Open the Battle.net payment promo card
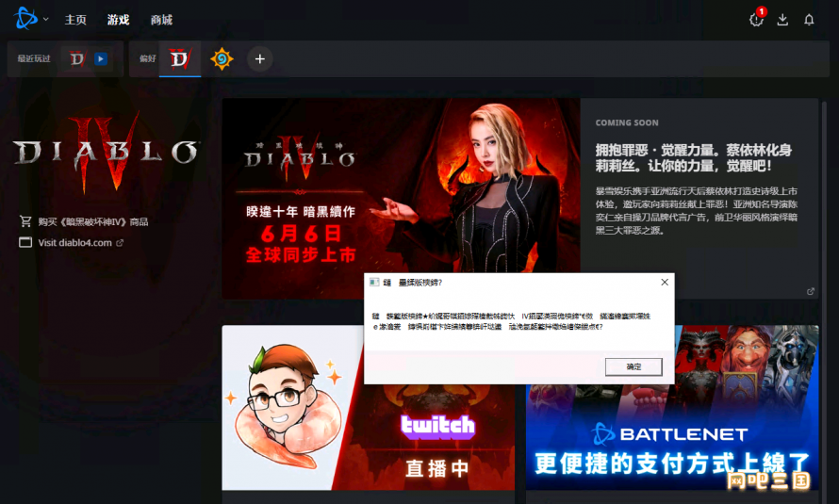Viewport: 839px width, 504px height. pos(672,407)
